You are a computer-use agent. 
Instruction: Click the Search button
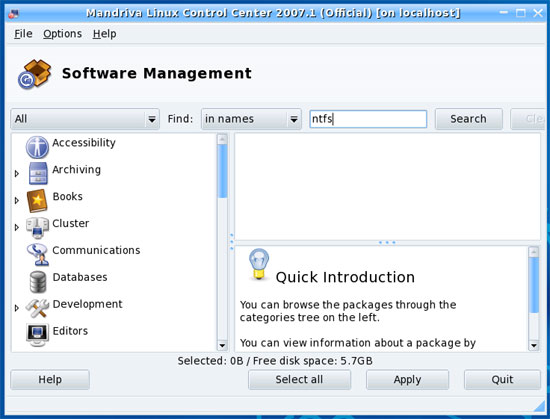click(x=469, y=119)
